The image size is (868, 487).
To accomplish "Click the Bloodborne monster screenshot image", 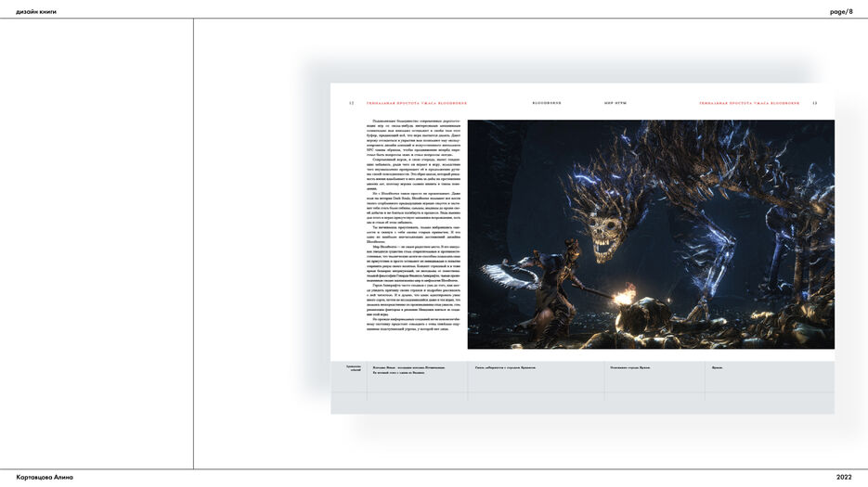I will (651, 234).
